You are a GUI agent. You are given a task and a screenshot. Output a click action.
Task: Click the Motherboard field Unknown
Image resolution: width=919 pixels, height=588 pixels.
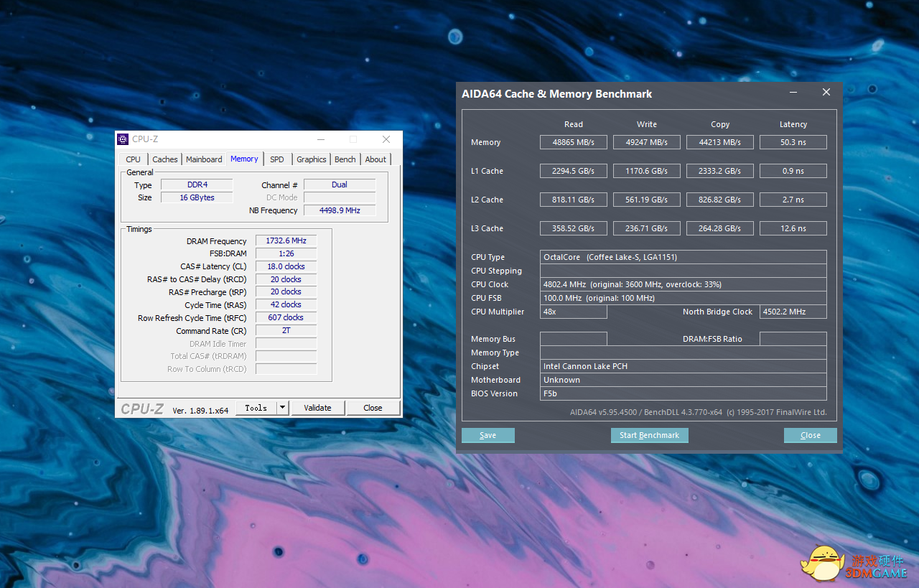684,380
